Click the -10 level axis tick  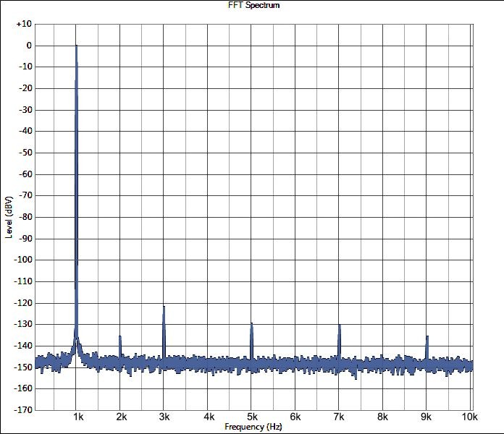tap(25, 67)
